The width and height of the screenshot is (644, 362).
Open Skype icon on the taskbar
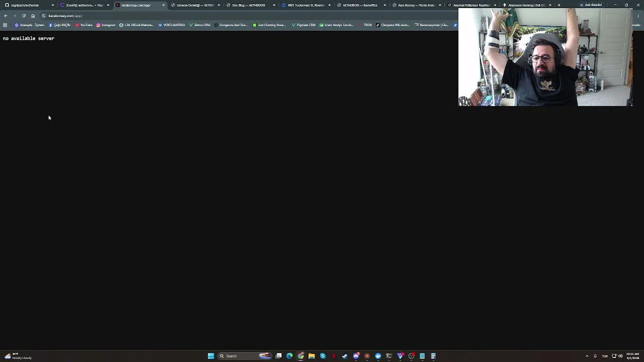click(x=323, y=356)
